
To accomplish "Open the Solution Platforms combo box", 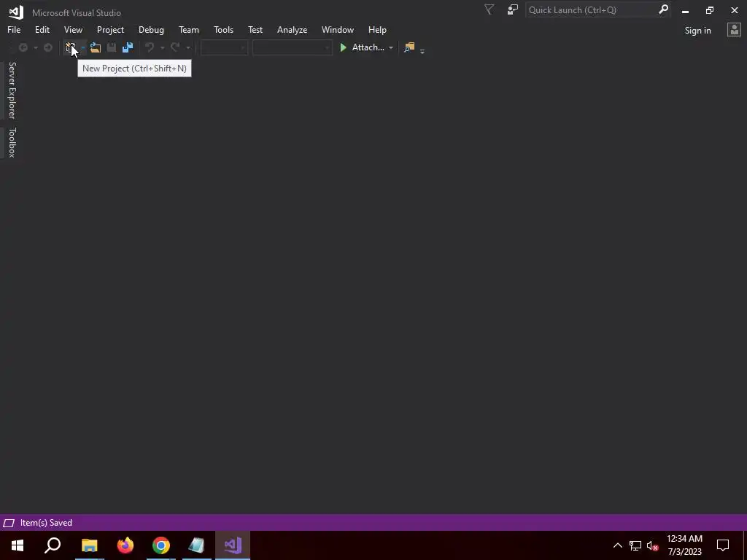I will 292,47.
